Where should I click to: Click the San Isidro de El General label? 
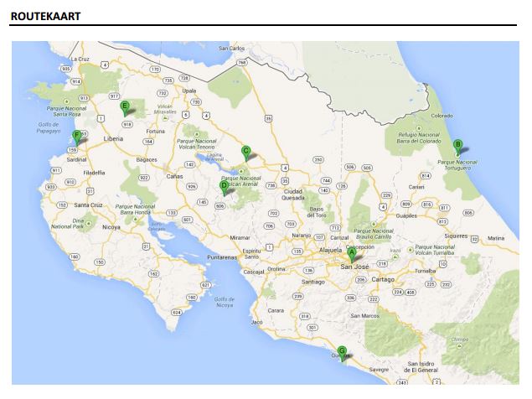[421, 367]
